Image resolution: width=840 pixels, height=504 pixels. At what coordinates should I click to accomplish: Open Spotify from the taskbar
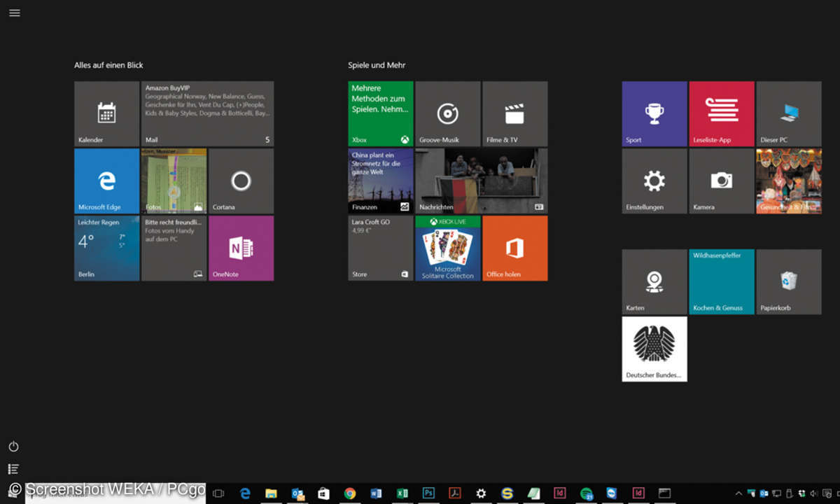click(x=586, y=493)
